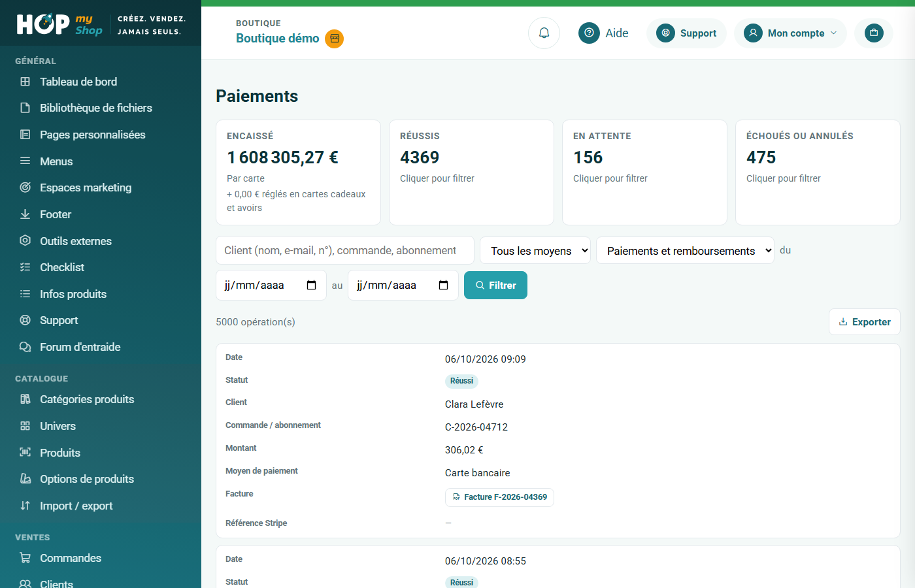Open the HOP my Shop logo
Viewport: 915px width, 588px height.
[x=59, y=24]
